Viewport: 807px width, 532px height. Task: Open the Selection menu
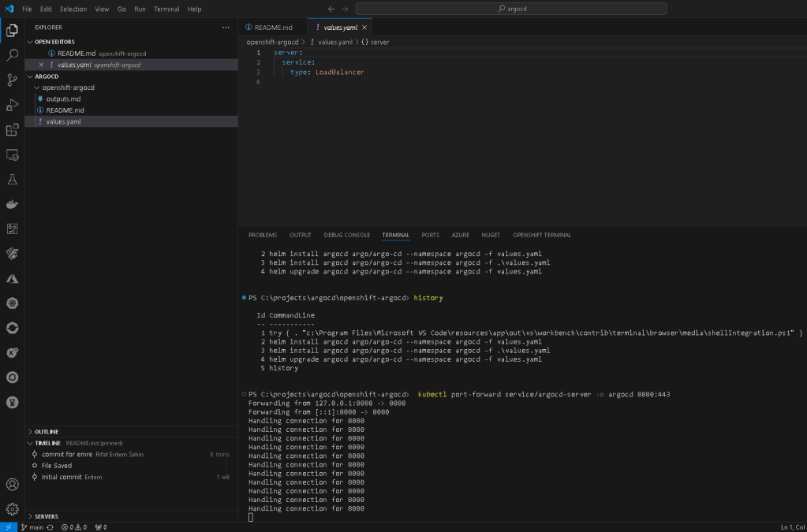tap(73, 9)
